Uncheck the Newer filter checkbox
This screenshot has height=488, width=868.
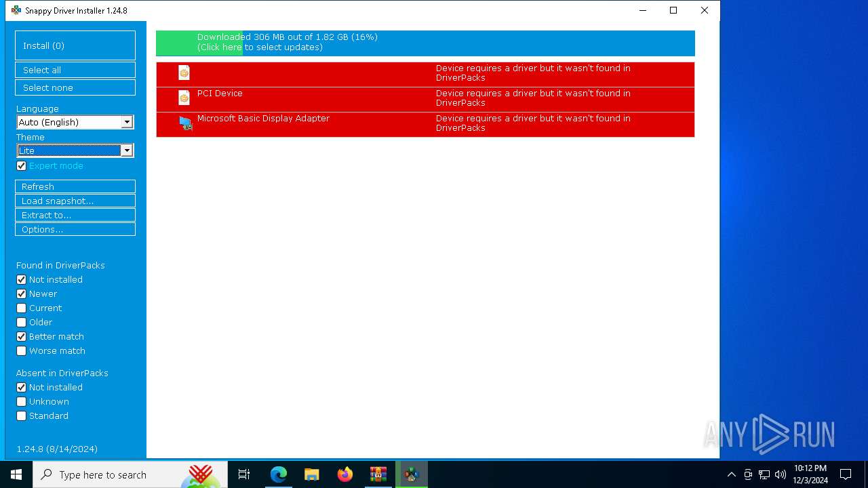[21, 294]
